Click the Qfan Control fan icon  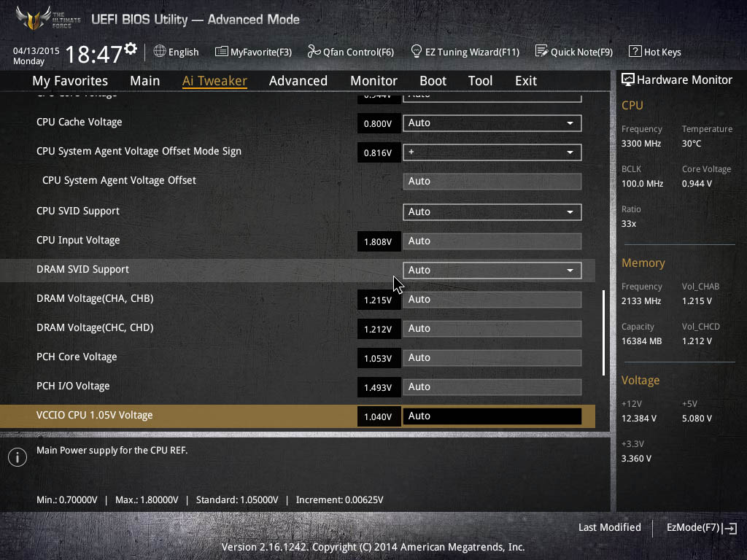pos(314,51)
